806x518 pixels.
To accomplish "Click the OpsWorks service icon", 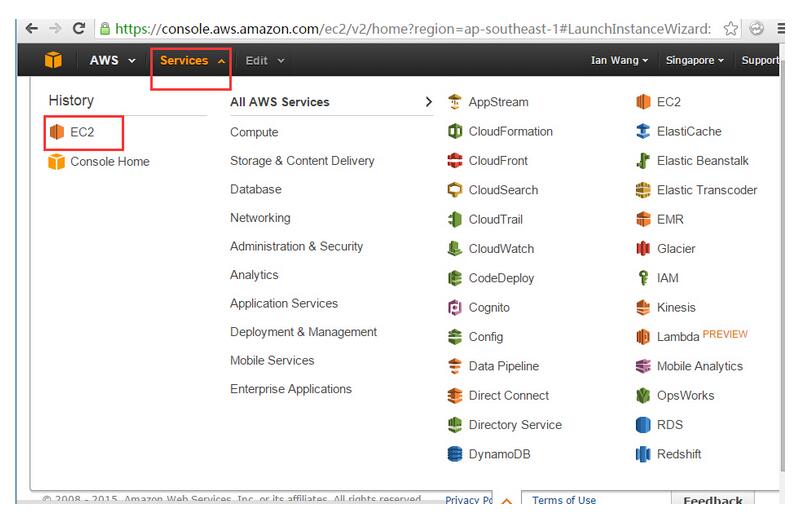I will click(643, 395).
